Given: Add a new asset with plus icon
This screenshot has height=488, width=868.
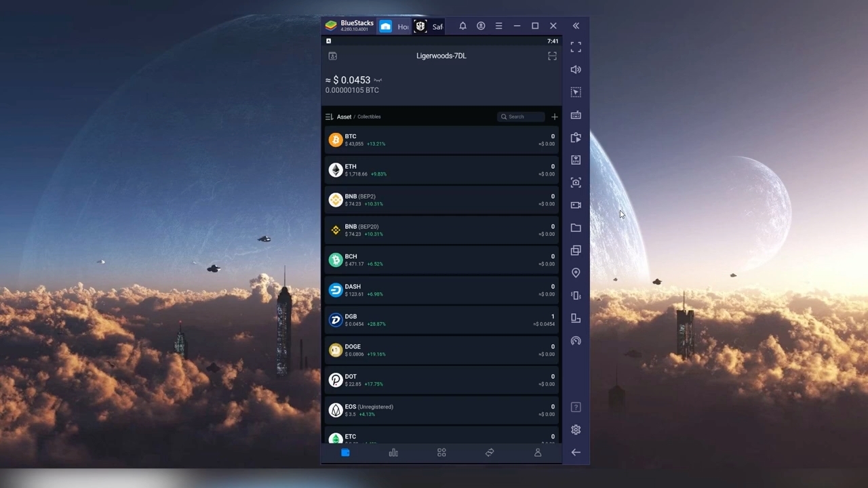Looking at the screenshot, I should [554, 117].
